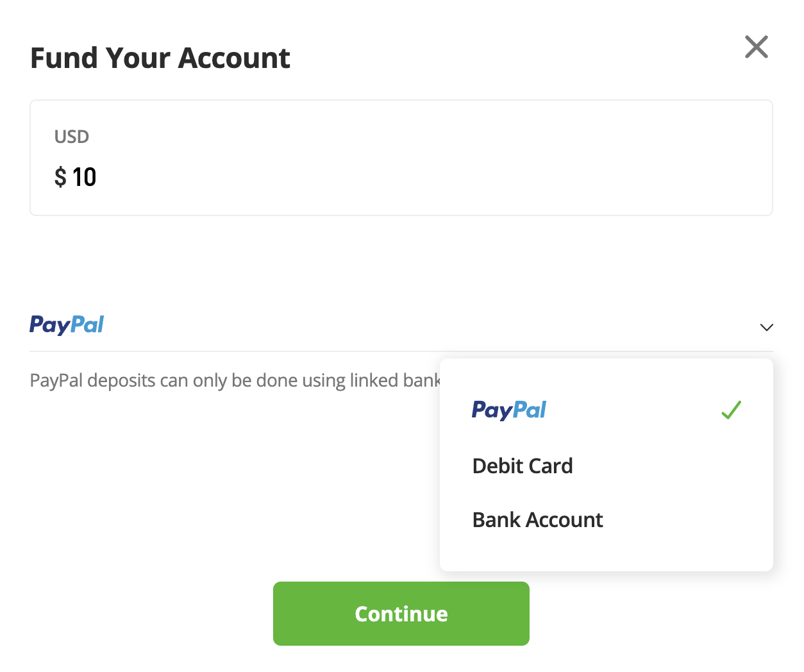Click the green checkmark next to PayPal

coord(730,410)
